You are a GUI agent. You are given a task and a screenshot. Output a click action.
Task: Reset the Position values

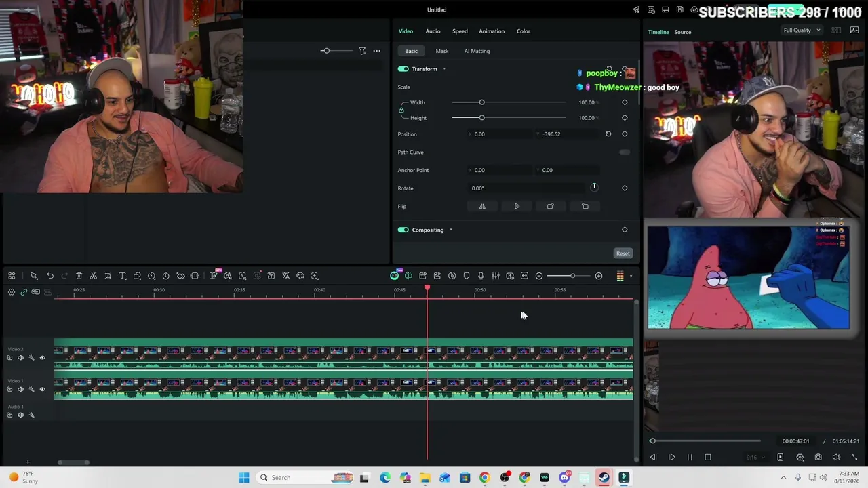[x=608, y=134]
